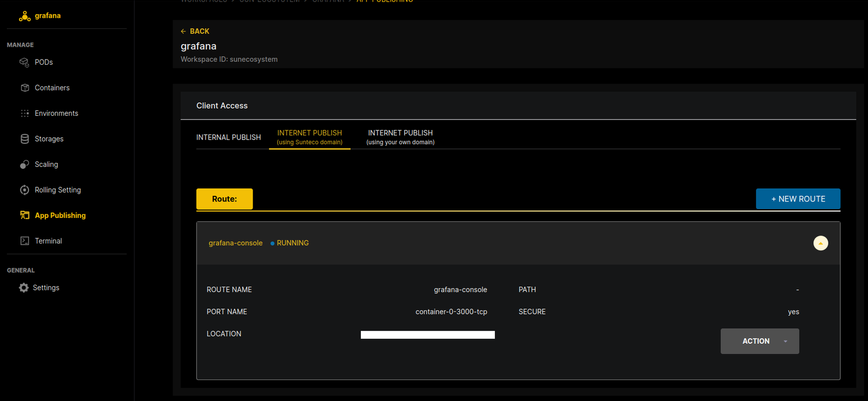Screen dimensions: 868x401
Task: Open the ACTION dropdown arrow
Action: pyautogui.click(x=785, y=342)
